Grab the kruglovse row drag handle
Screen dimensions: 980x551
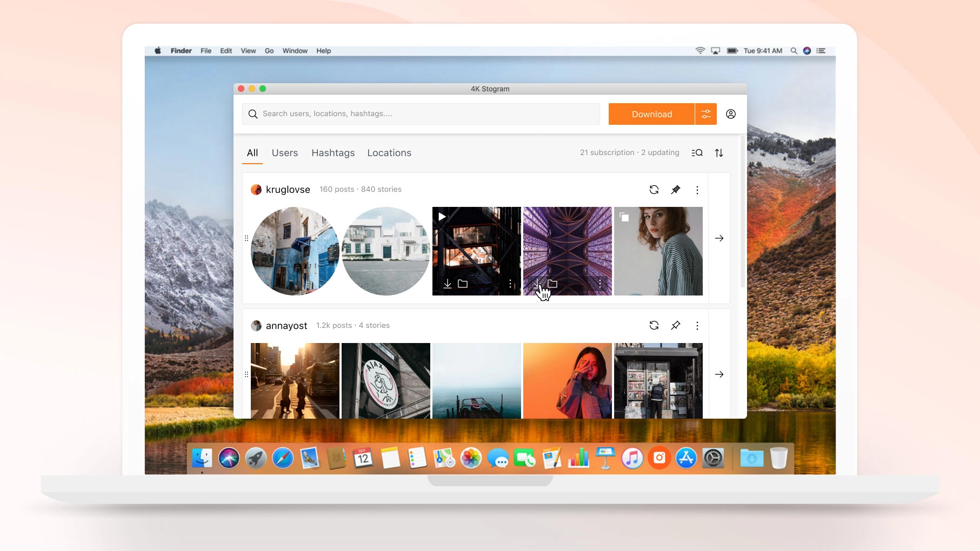pyautogui.click(x=246, y=238)
